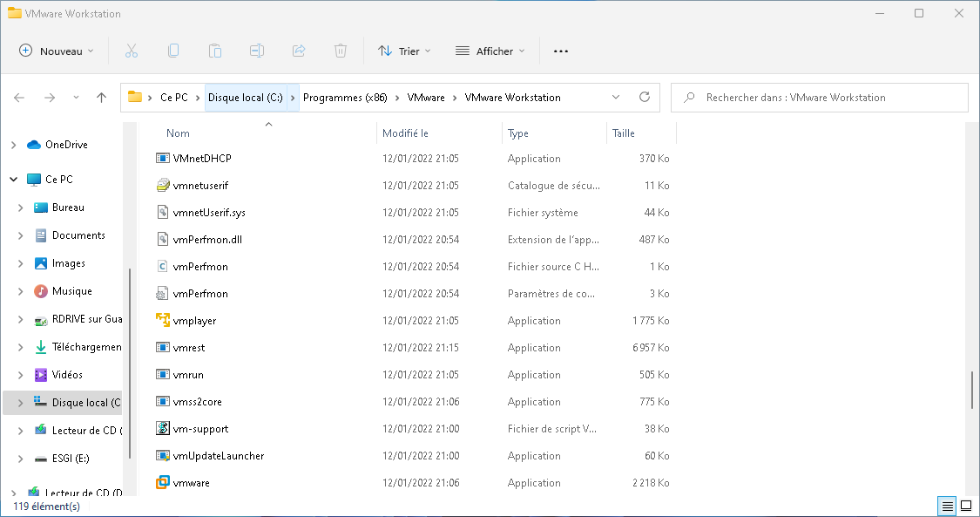Click the vmUpdateLauncher application icon
The height and width of the screenshot is (517, 980).
[x=163, y=455]
